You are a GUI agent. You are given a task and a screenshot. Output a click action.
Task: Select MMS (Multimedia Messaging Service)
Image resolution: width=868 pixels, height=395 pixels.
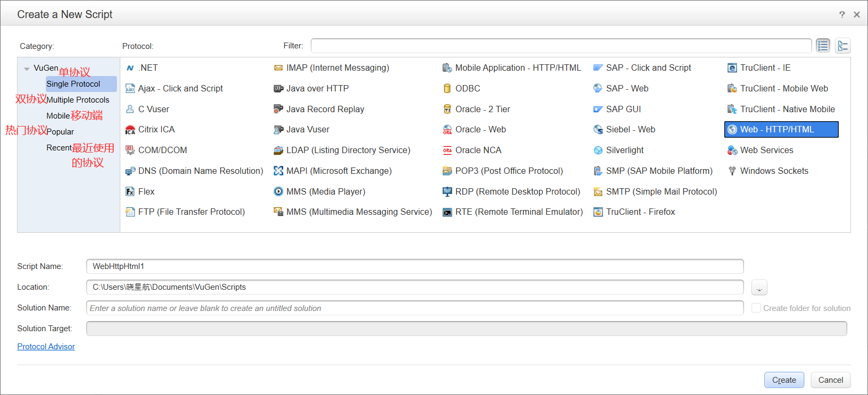pos(353,212)
